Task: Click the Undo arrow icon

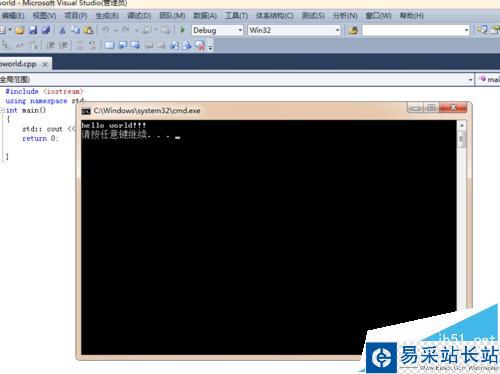Action: tap(105, 30)
